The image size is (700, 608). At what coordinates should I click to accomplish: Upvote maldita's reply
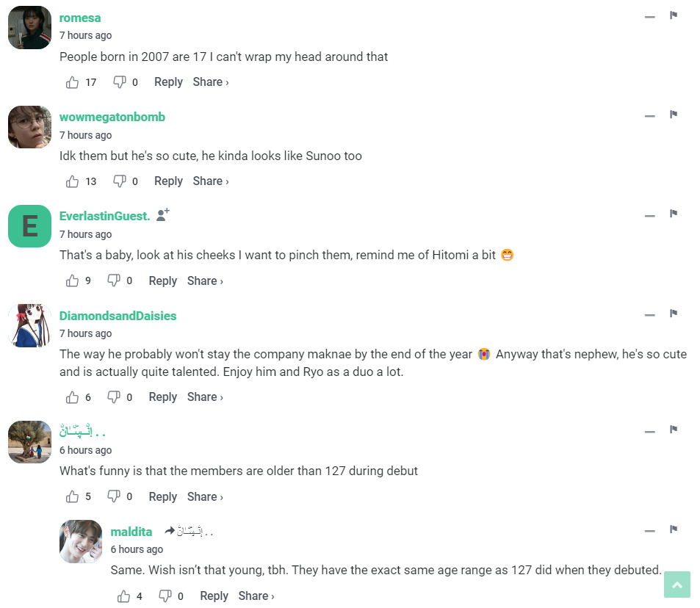pyautogui.click(x=124, y=596)
